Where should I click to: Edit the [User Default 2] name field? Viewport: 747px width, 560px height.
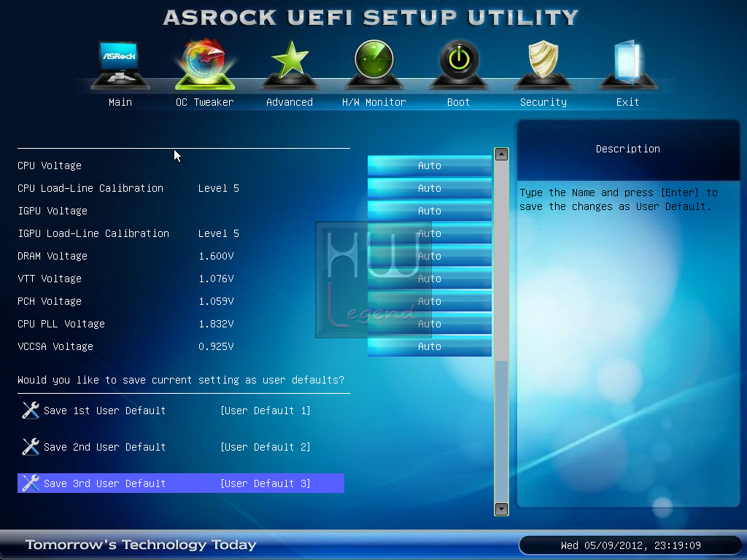pos(266,447)
